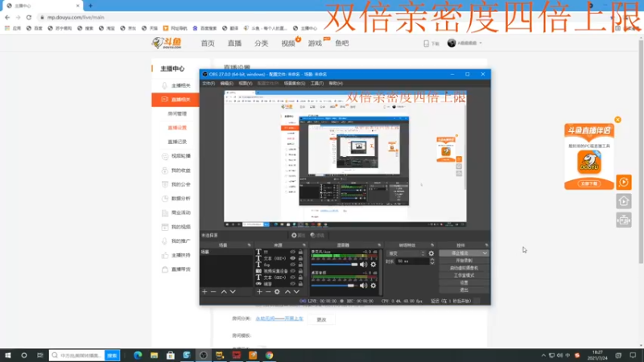Open the 渐变 transition combo box
Viewport: 644px width, 362px height.
click(407, 253)
